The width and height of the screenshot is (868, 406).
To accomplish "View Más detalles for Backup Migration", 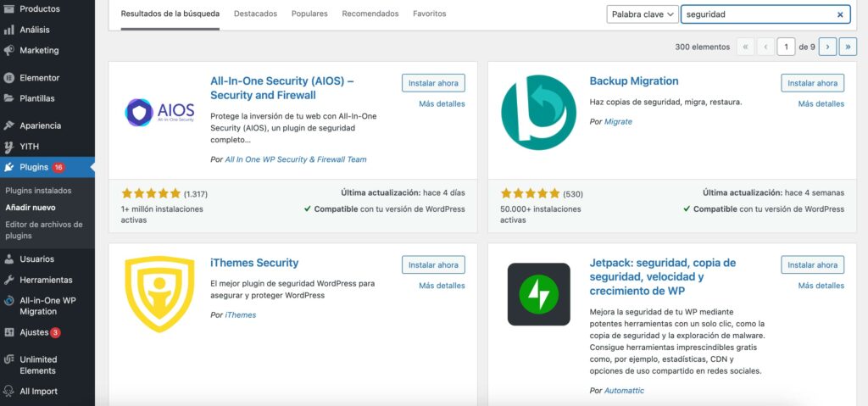I will (x=821, y=103).
